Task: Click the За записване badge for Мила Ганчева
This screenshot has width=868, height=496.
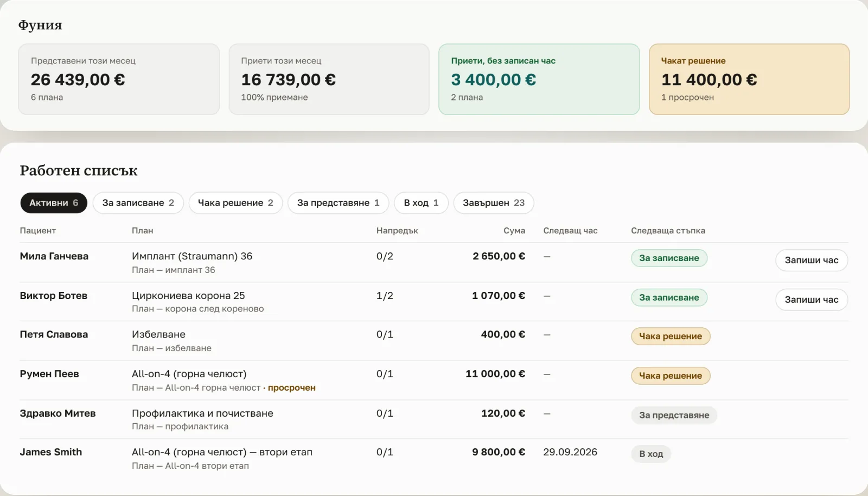Action: click(x=669, y=258)
